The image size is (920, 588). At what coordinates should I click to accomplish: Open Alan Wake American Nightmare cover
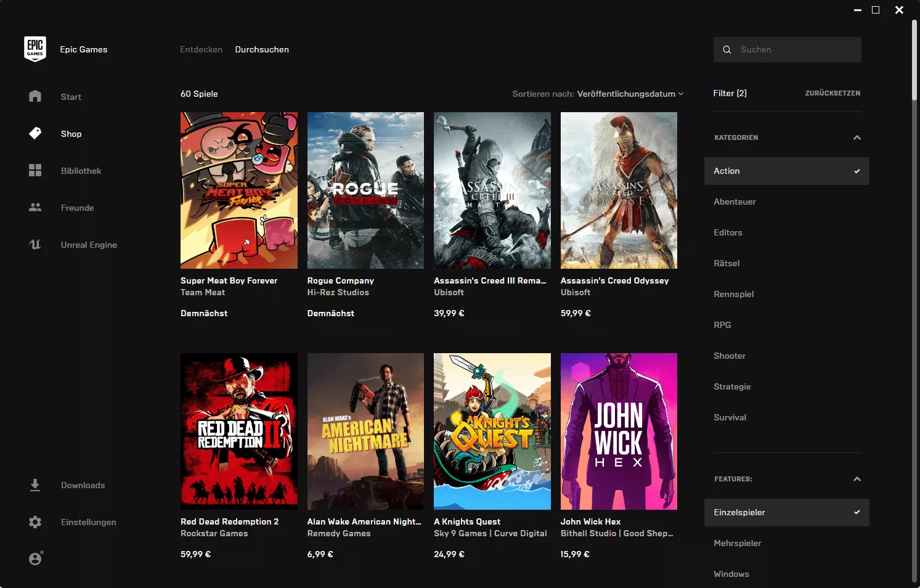365,431
